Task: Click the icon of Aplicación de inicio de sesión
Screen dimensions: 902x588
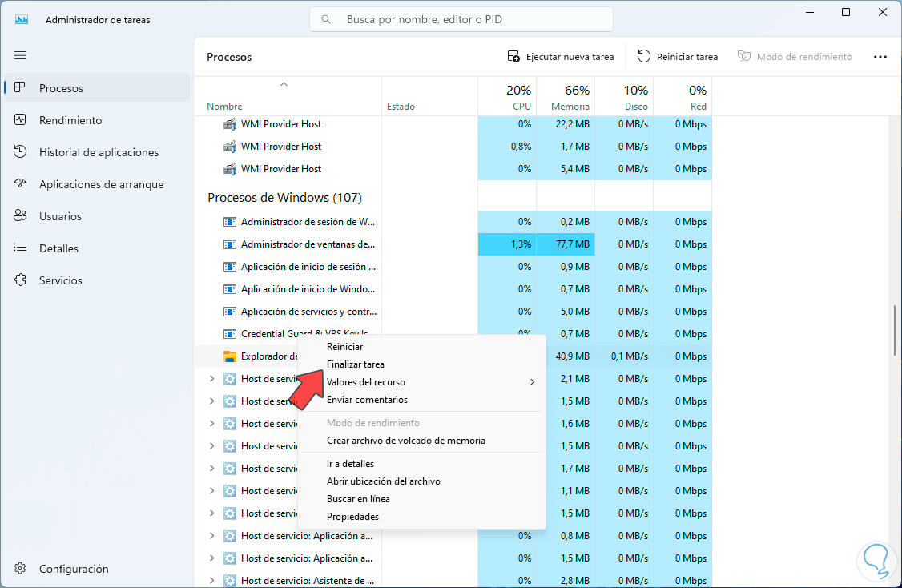Action: click(x=230, y=267)
